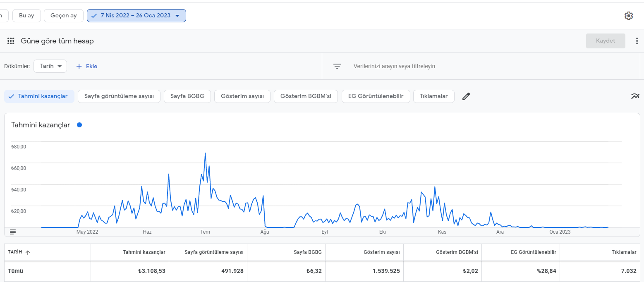Open the three-dot more options menu
The width and height of the screenshot is (644, 282).
click(x=637, y=41)
